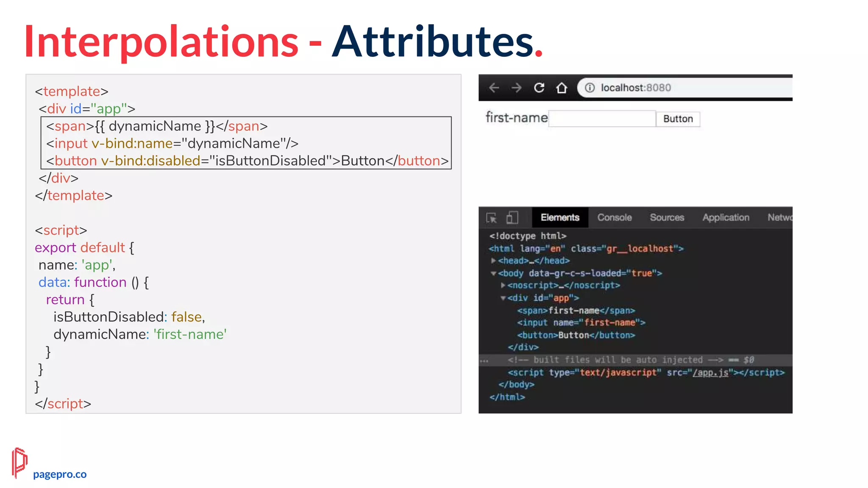Click the pagepro logo icon
This screenshot has height=488, width=868.
pyautogui.click(x=19, y=463)
